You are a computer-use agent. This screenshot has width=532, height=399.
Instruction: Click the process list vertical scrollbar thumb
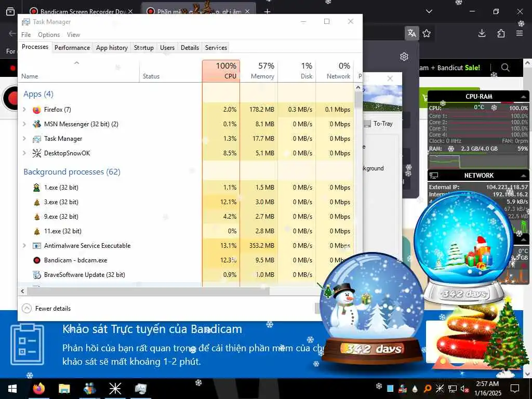point(358,99)
